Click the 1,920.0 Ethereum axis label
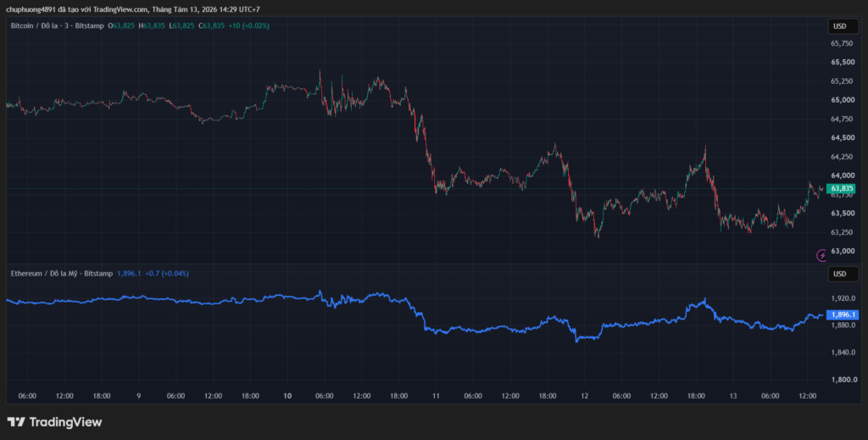868x440 pixels. 843,298
